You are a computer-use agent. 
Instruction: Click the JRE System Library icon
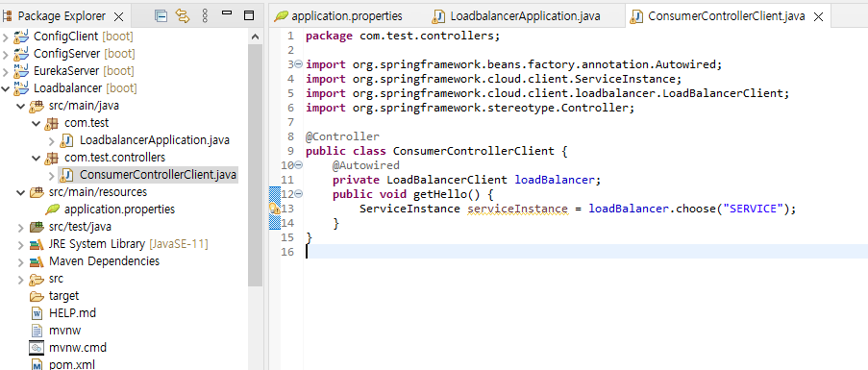coord(37,244)
